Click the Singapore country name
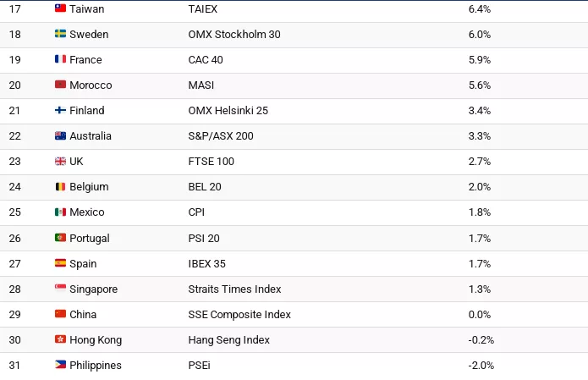Image resolution: width=588 pixels, height=380 pixels. point(94,289)
